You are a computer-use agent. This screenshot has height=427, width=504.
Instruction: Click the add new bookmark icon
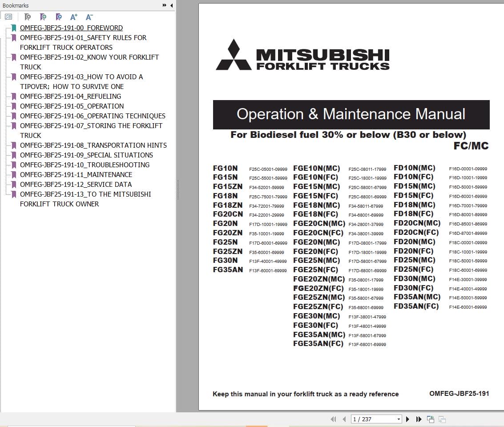pos(43,17)
